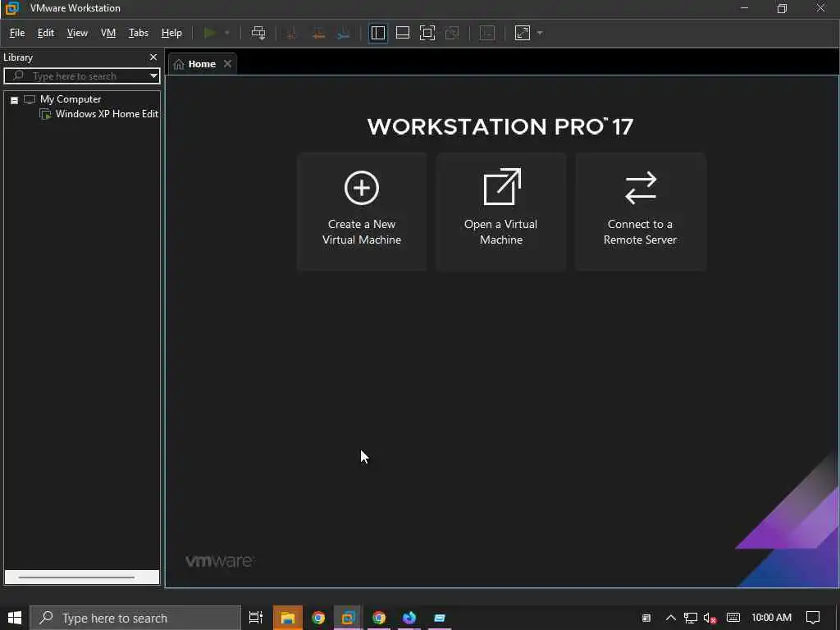Open the Tabs menu
Screen dimensions: 840x630
click(x=138, y=33)
